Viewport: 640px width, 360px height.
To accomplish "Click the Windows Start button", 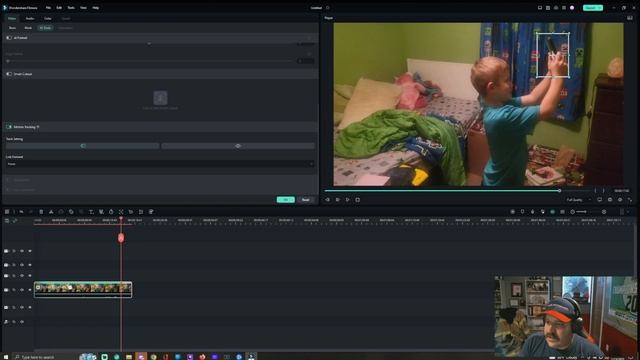I will [6, 357].
